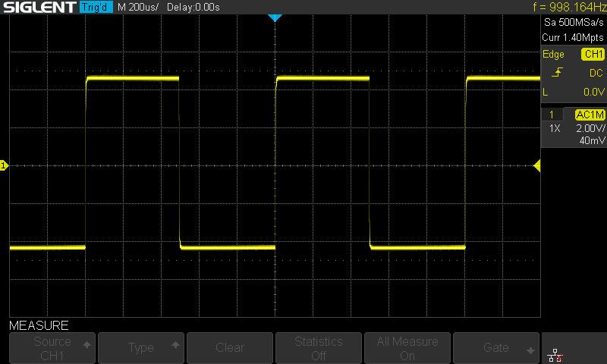607x364 pixels.
Task: Click the M 200us/ timebase readout
Action: tap(138, 7)
